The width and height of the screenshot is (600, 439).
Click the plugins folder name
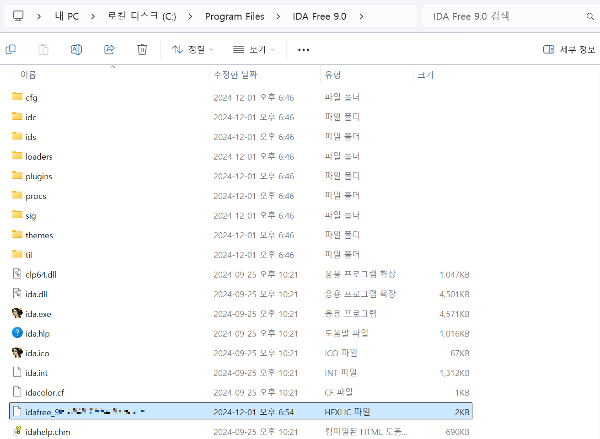(39, 176)
